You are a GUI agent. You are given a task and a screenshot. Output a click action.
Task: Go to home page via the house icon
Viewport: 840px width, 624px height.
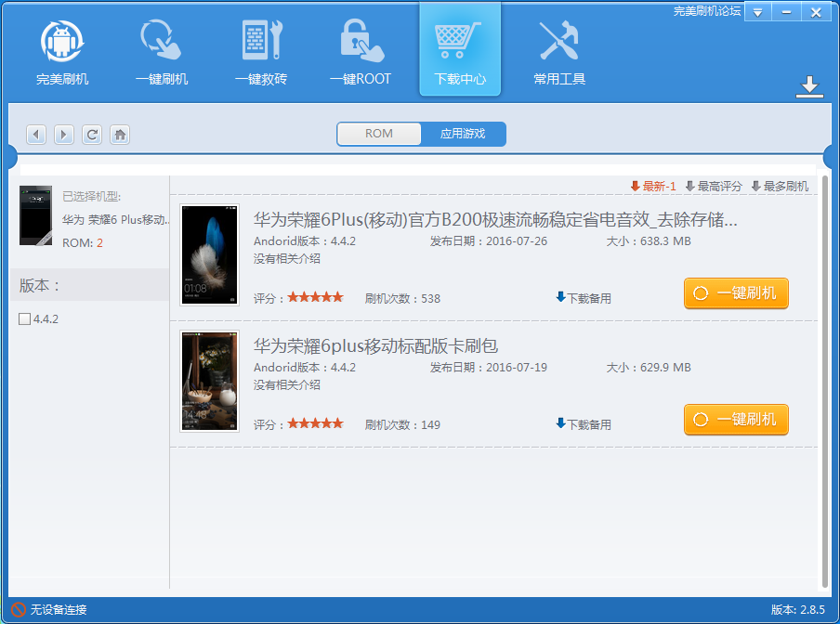(119, 134)
